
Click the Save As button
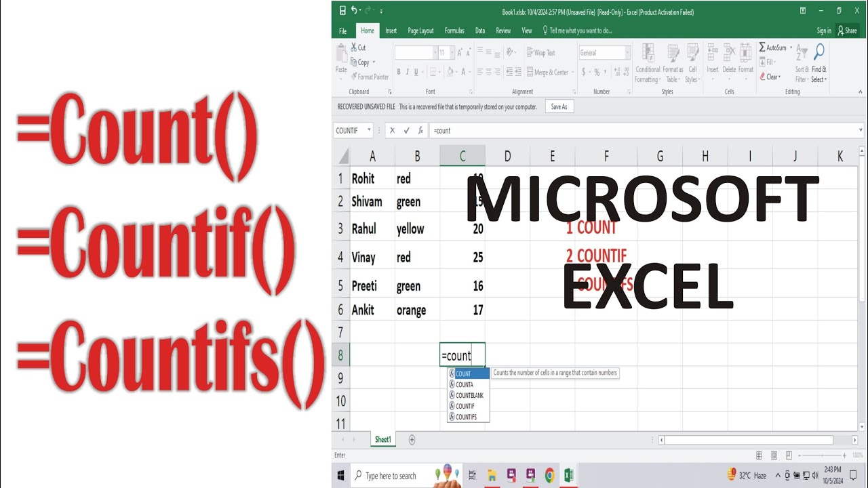(x=559, y=106)
